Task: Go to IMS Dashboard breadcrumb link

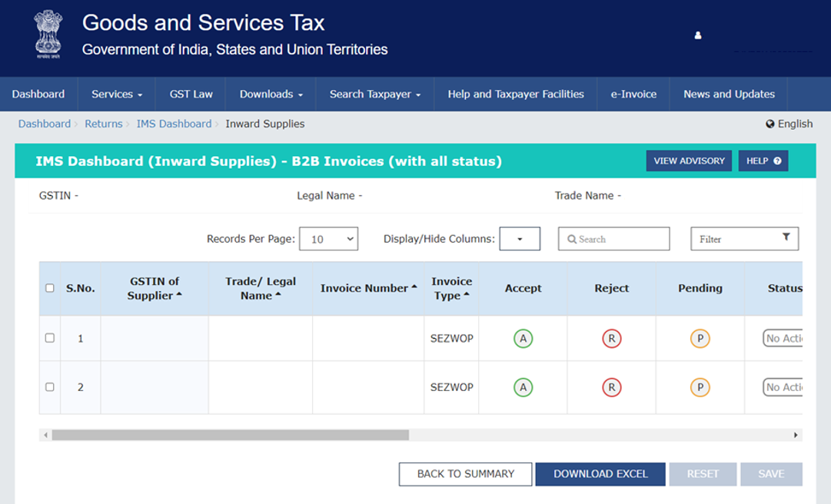Action: point(174,124)
